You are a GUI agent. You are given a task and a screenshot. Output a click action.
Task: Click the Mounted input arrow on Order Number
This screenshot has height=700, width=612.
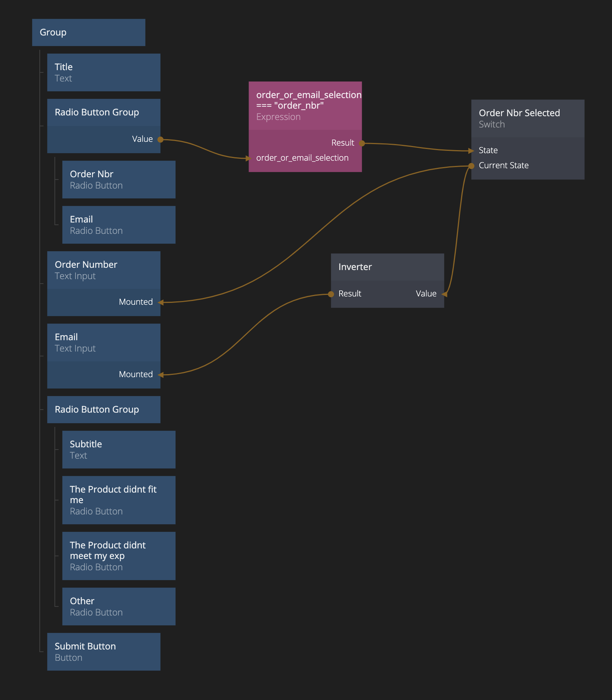coord(161,302)
